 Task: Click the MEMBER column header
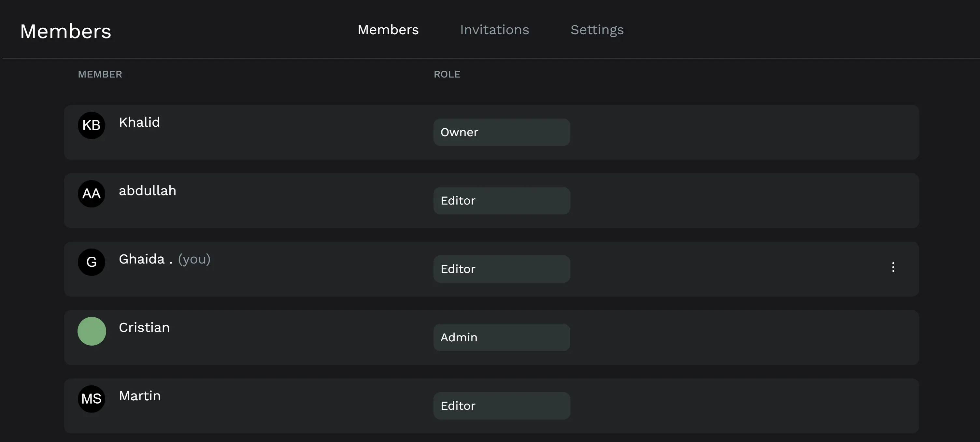[x=100, y=74]
